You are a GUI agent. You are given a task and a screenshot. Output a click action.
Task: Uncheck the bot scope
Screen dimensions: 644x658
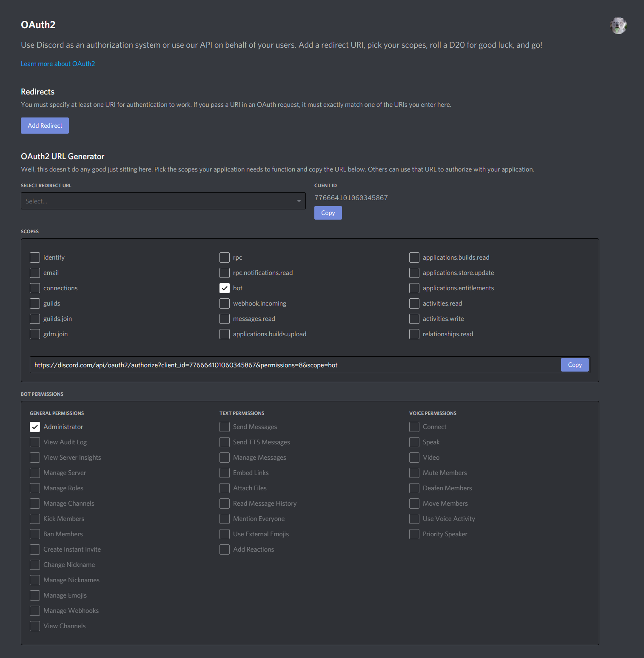(225, 288)
